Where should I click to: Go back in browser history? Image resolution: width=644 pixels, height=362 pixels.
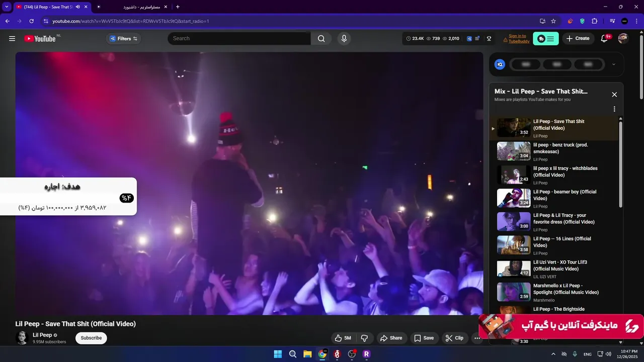tap(8, 21)
